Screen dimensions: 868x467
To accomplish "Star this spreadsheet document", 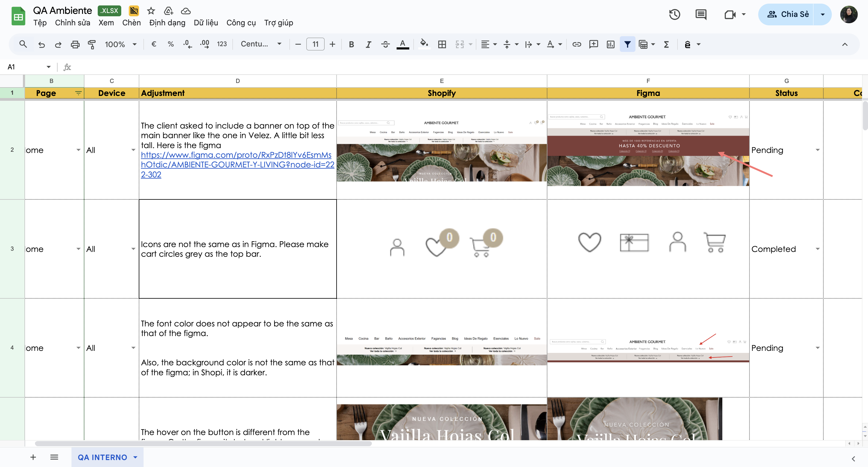I will click(x=151, y=11).
